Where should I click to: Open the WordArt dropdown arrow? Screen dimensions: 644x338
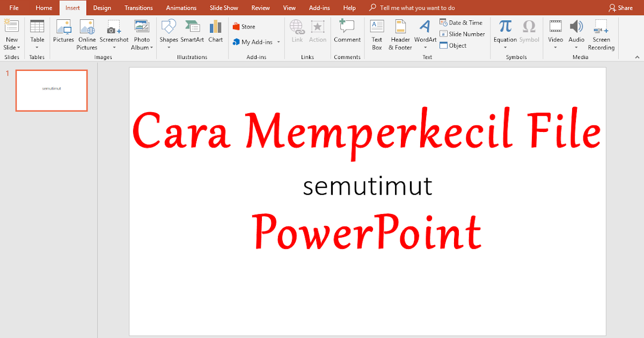(x=426, y=48)
